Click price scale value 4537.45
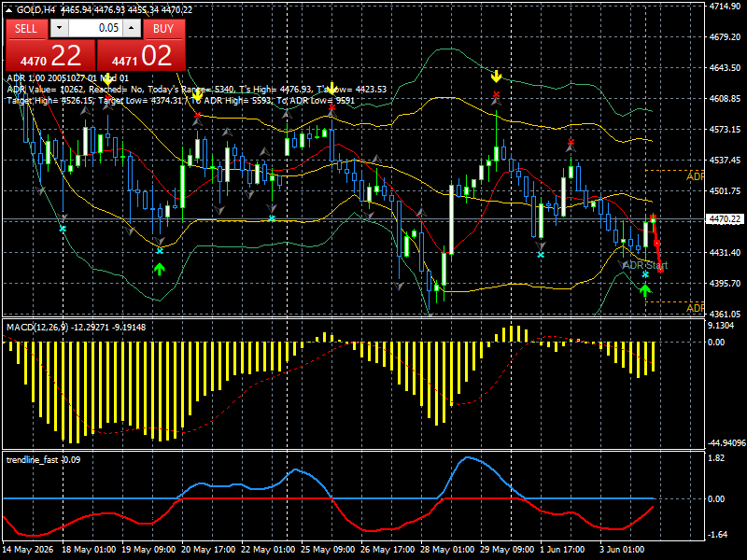This screenshot has width=747, height=560. (726, 160)
